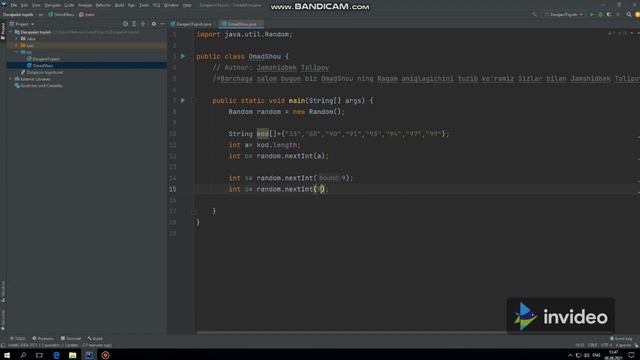Click the inspection warnings indicator

tap(617, 33)
